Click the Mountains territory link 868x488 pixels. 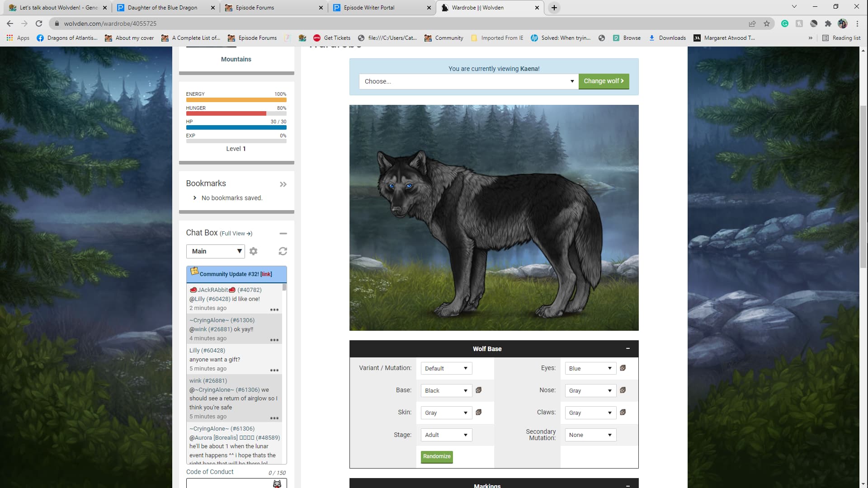pyautogui.click(x=236, y=59)
